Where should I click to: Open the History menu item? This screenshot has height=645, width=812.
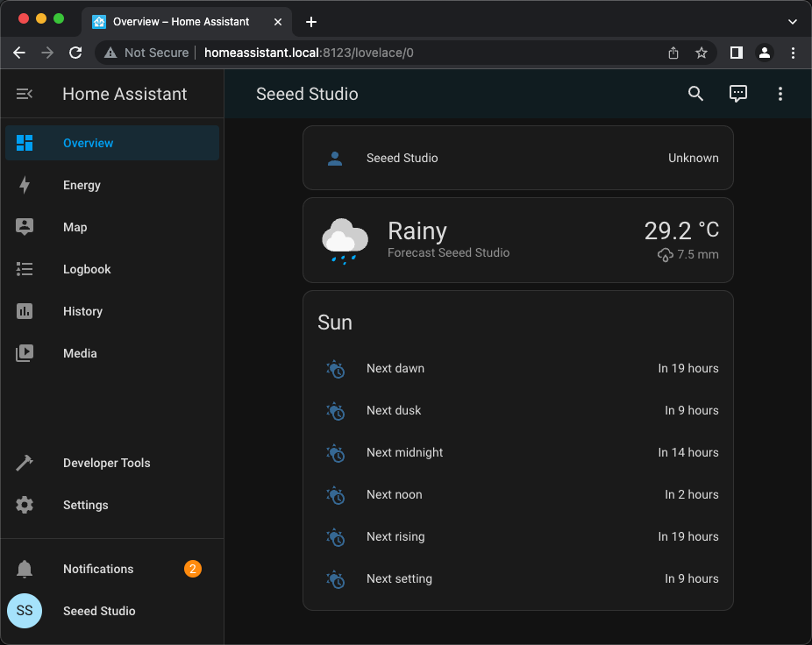[112, 311]
